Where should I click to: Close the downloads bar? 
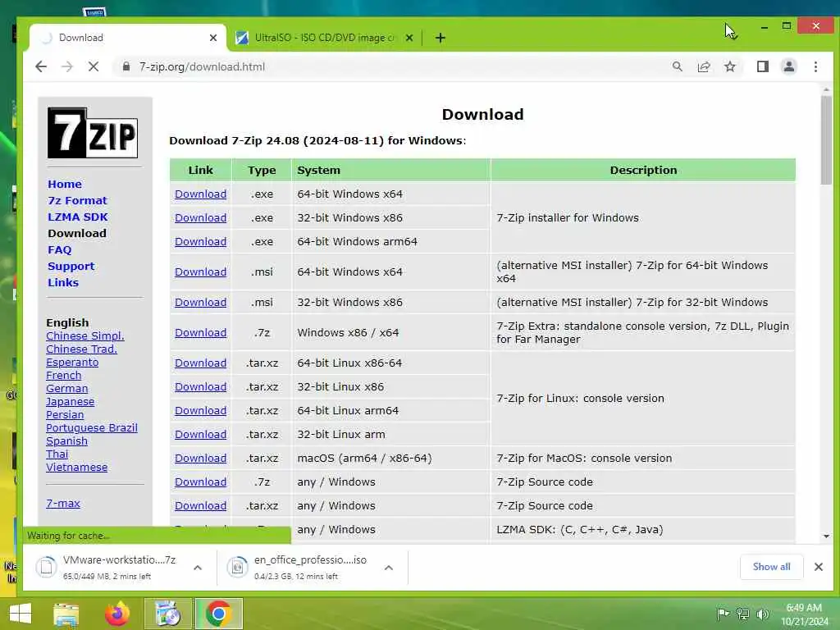(x=819, y=567)
